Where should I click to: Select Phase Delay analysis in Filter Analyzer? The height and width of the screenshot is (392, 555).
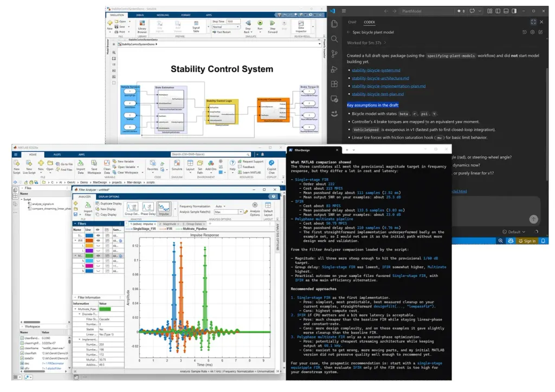tap(148, 209)
